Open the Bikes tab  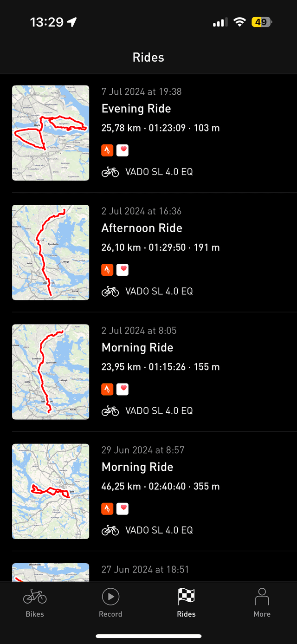(34, 602)
